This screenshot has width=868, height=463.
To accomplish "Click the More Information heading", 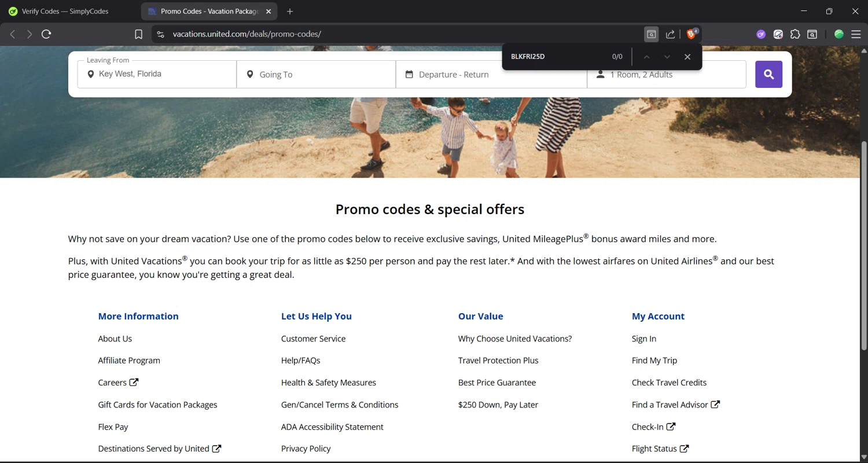I will (x=138, y=316).
